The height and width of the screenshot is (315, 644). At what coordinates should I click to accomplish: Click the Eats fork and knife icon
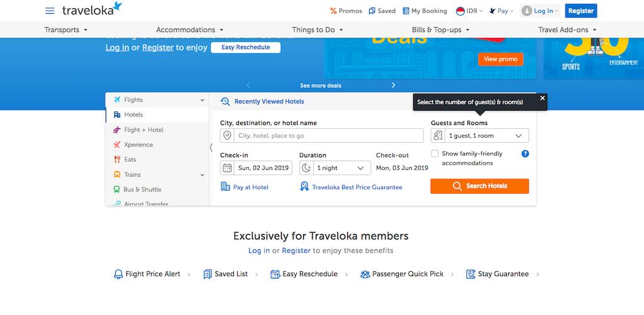(117, 159)
